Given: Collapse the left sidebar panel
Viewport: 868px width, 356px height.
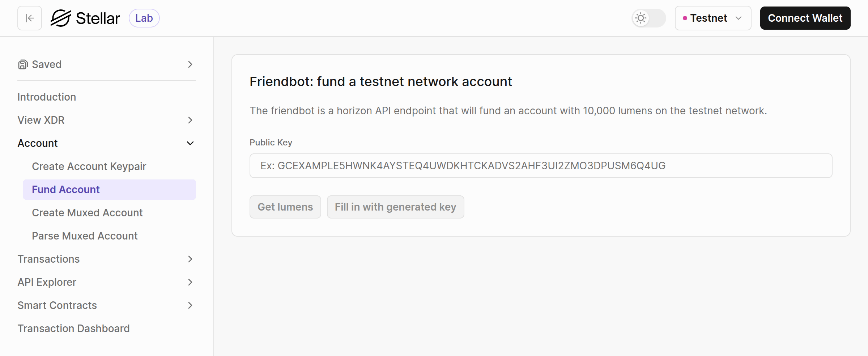Looking at the screenshot, I should (29, 18).
